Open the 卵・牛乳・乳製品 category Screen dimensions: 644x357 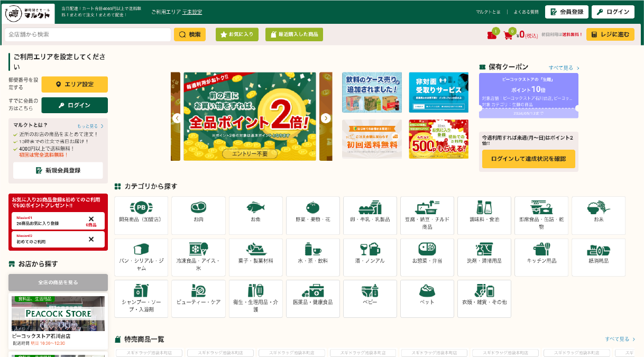tap(370, 215)
